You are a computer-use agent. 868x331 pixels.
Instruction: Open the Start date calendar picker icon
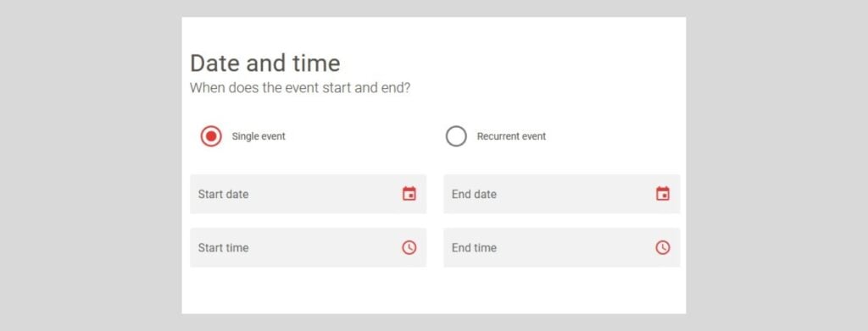[409, 194]
